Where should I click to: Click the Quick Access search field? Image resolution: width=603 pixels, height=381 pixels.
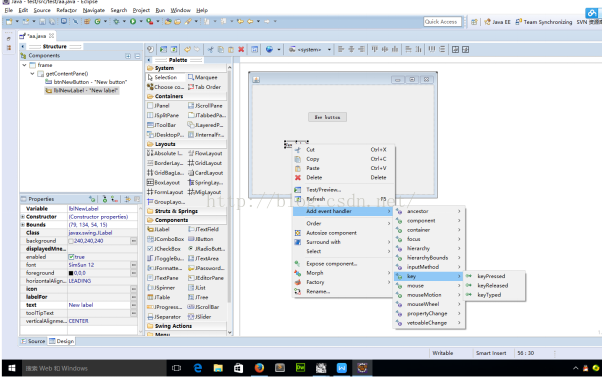[442, 22]
